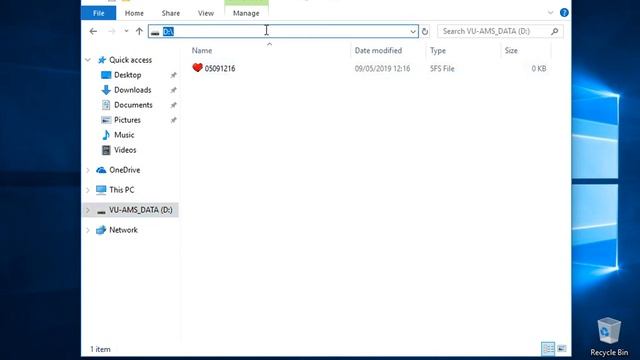
Task: Expand the This PC node
Action: (x=88, y=190)
